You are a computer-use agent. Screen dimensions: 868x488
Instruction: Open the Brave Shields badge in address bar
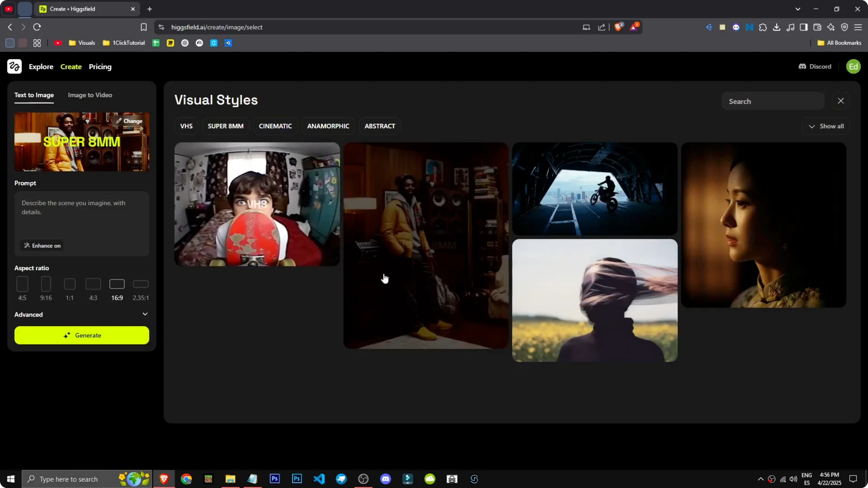coord(618,27)
